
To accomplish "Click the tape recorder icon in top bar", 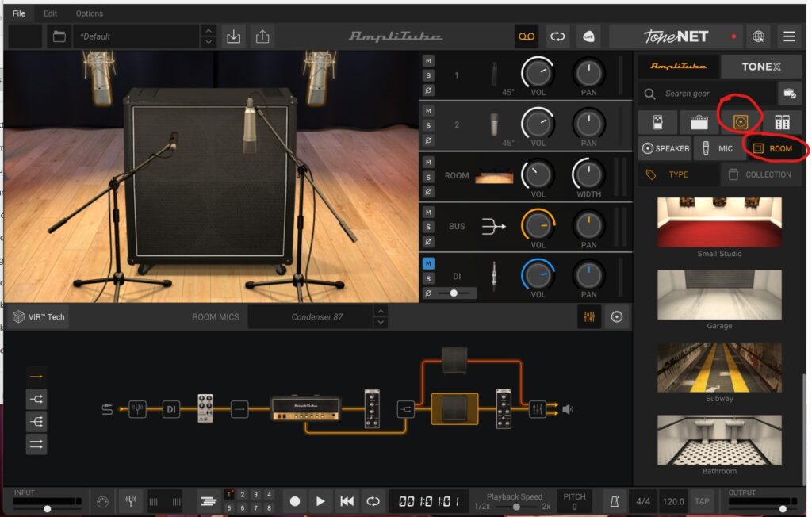I will coord(527,36).
